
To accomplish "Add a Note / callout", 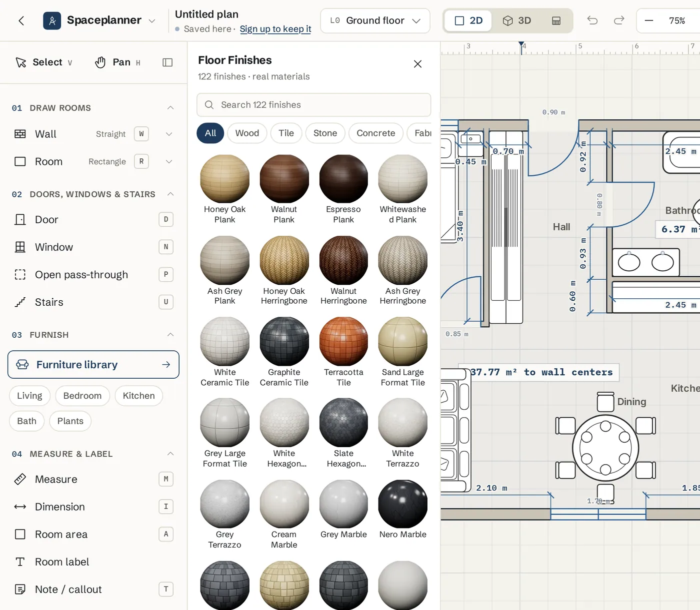I will click(x=93, y=589).
